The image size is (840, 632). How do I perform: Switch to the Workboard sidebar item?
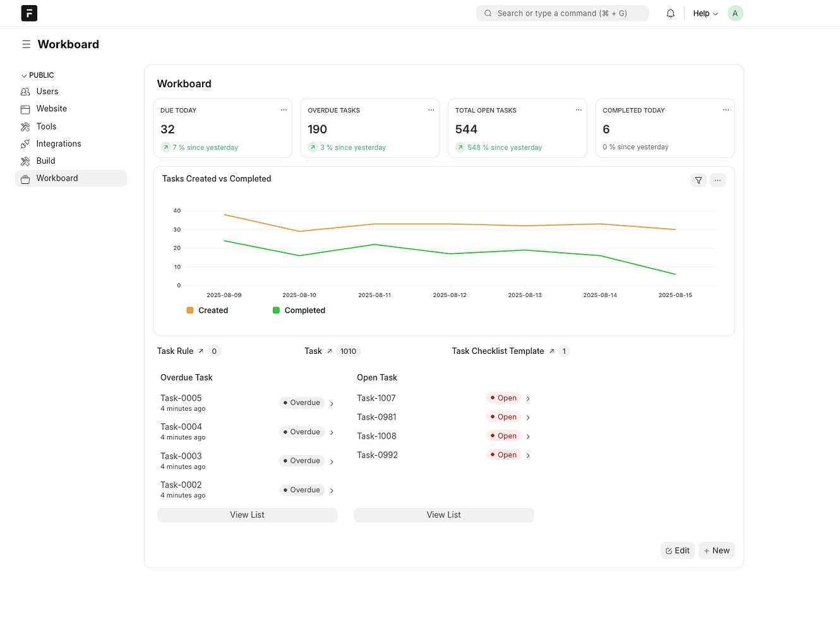point(57,178)
